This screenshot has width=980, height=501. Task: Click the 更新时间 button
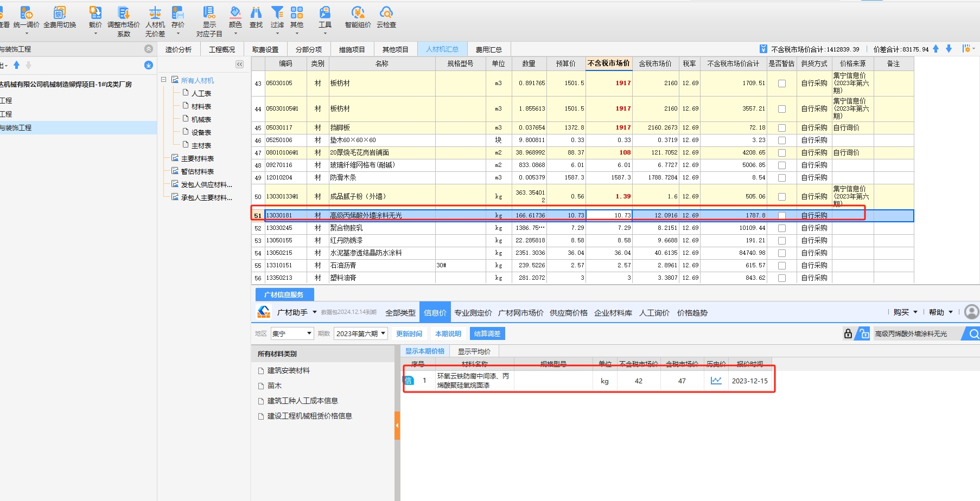[x=409, y=333]
